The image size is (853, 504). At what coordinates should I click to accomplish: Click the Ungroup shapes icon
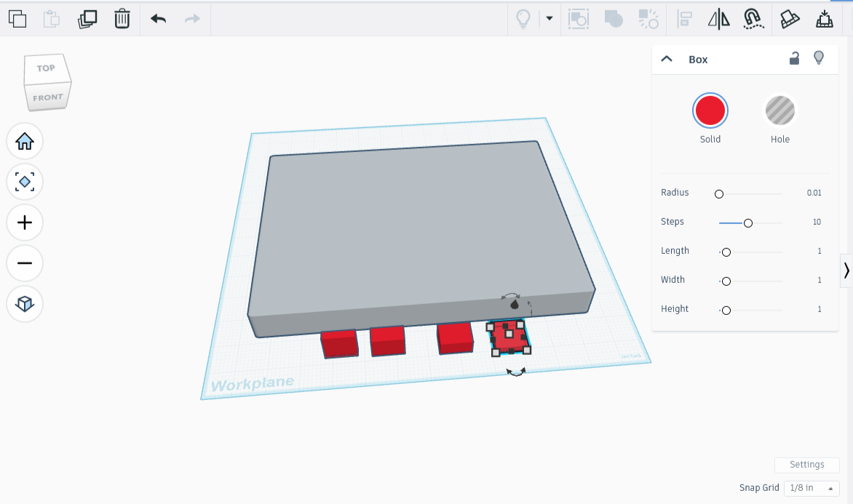tap(648, 19)
